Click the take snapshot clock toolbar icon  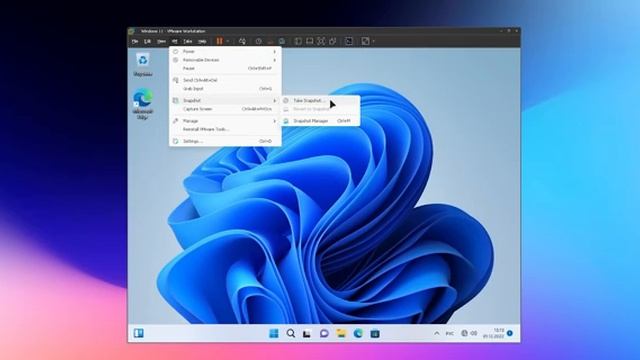pyautogui.click(x=258, y=41)
